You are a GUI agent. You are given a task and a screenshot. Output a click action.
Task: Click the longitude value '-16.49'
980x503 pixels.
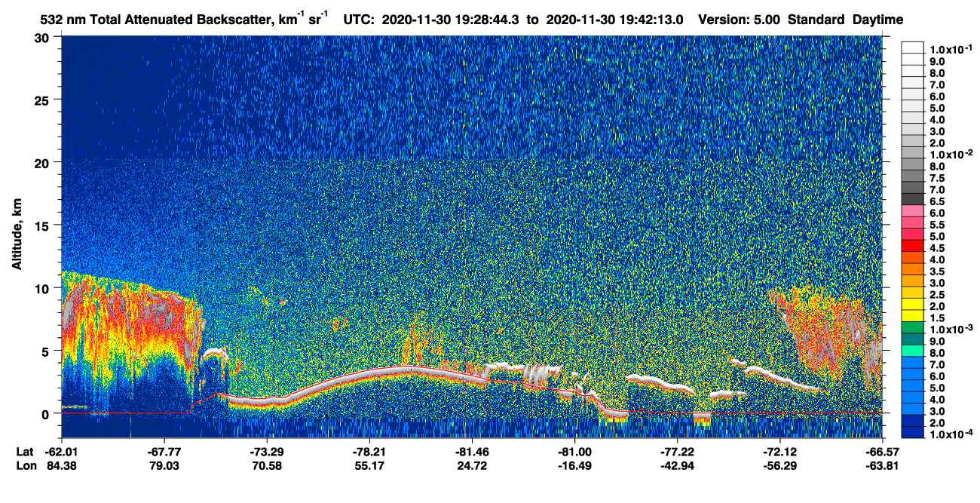[x=574, y=466]
